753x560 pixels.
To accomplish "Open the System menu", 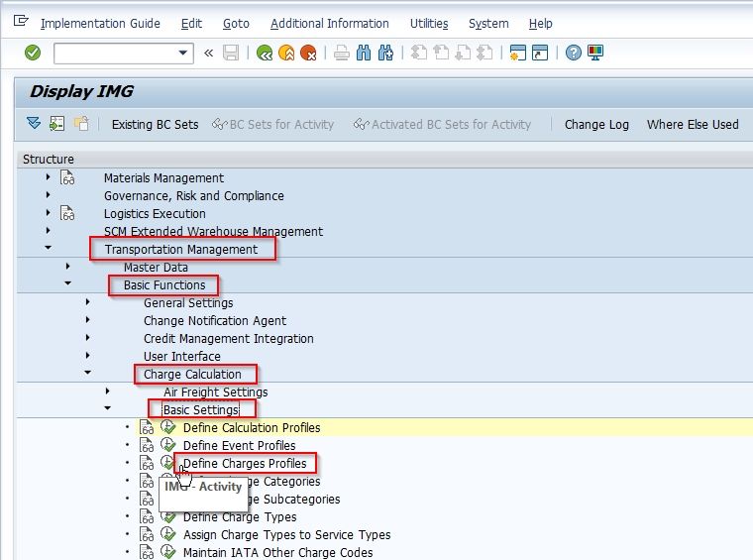I will pos(488,24).
